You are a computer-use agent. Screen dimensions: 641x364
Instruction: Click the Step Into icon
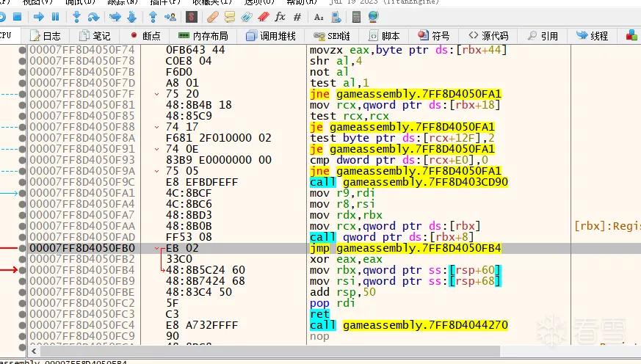(x=76, y=17)
